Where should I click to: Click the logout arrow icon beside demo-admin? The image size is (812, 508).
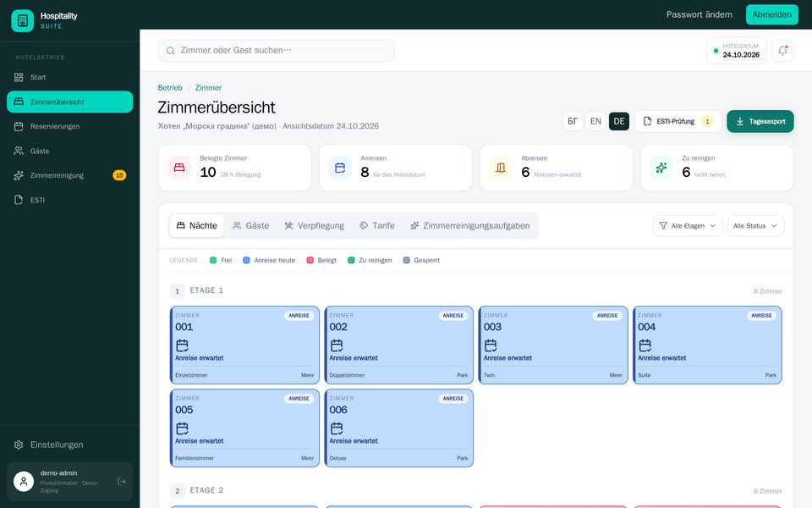tap(122, 482)
